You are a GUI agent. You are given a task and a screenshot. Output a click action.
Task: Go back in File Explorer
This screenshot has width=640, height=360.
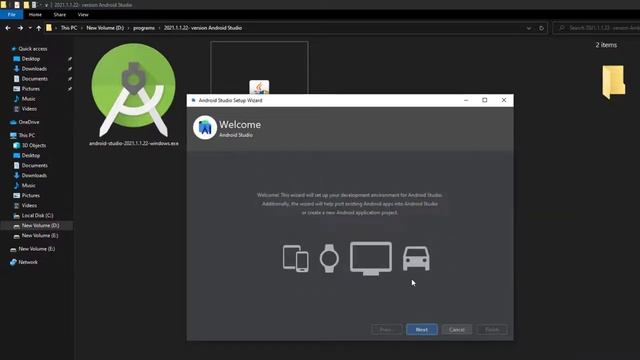point(8,28)
